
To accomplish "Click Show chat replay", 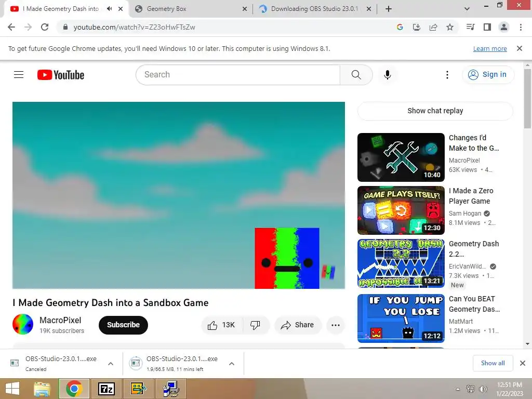I will pyautogui.click(x=435, y=111).
